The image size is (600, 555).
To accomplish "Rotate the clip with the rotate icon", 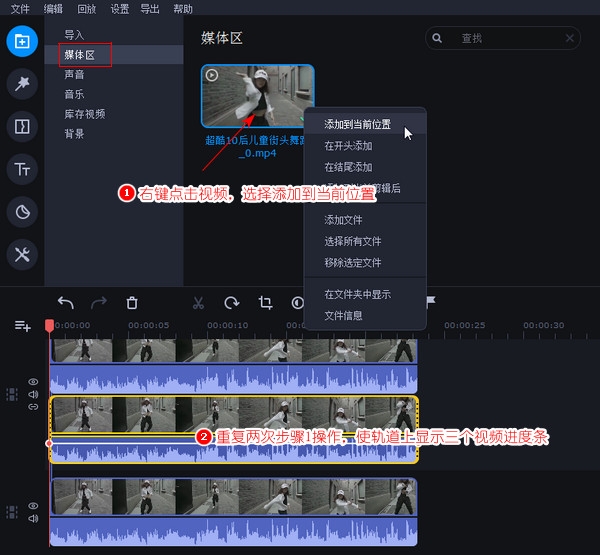I will coord(232,303).
